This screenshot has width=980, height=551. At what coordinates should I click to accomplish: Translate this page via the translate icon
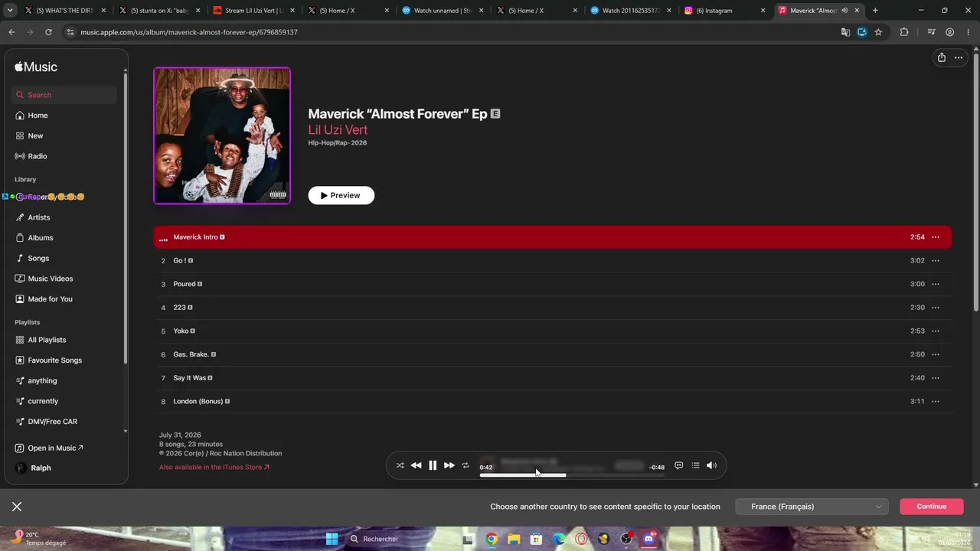tap(845, 32)
